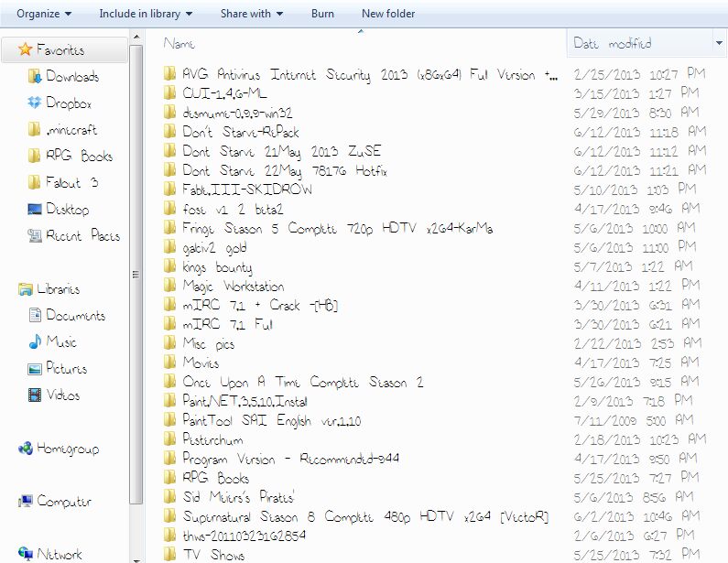This screenshot has width=728, height=563.
Task: Select mIRC 7.1 Full folder
Action: [227, 324]
